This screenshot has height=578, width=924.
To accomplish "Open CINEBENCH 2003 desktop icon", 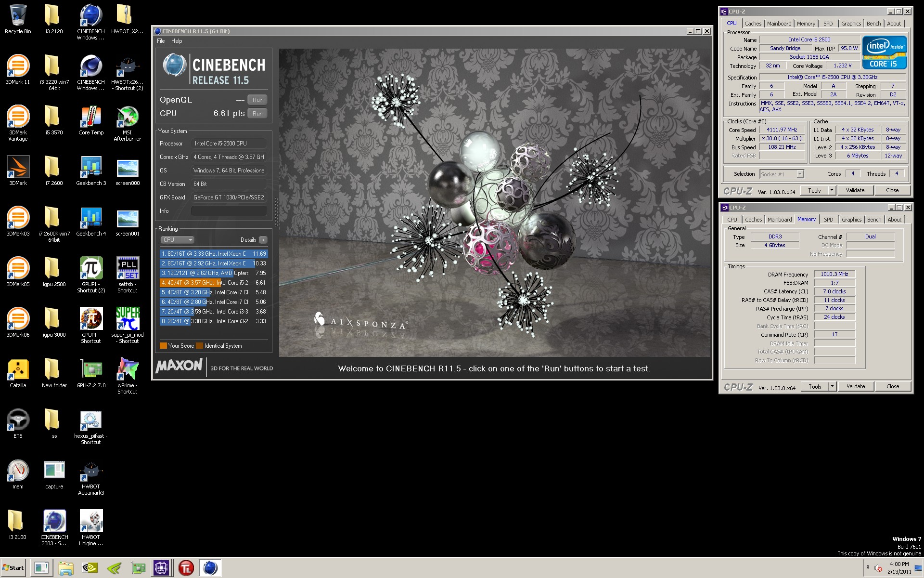I will pyautogui.click(x=54, y=527).
